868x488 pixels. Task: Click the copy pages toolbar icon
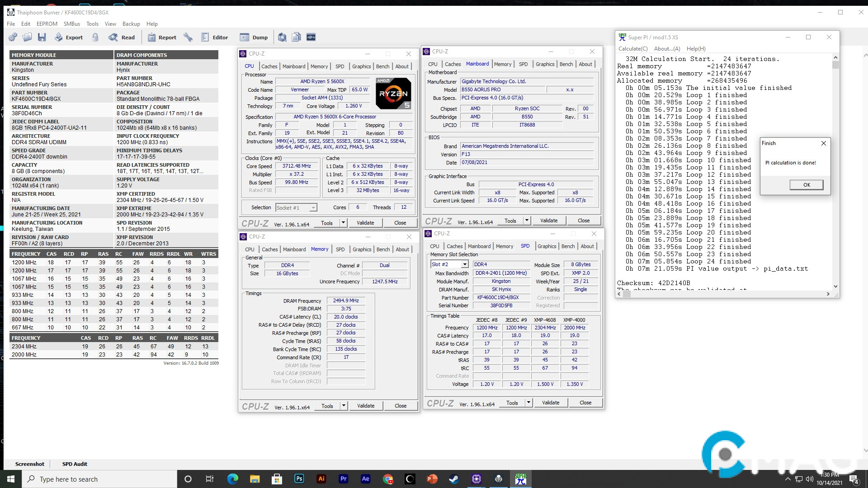(297, 37)
